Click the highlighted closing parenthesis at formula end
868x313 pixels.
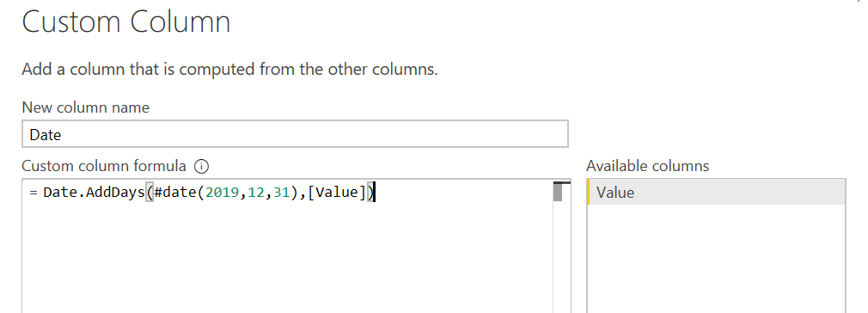370,193
